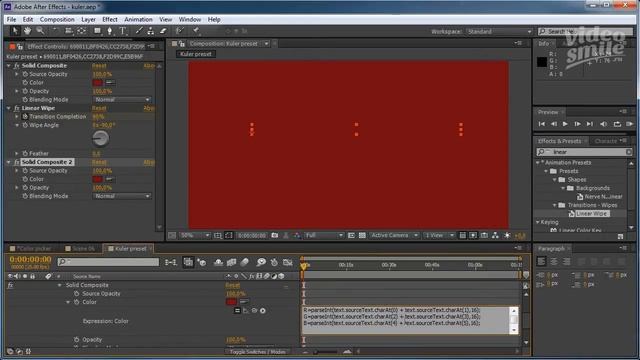This screenshot has width=640, height=360.
Task: Toggle the Transition Completion stopwatch
Action: pos(25,117)
